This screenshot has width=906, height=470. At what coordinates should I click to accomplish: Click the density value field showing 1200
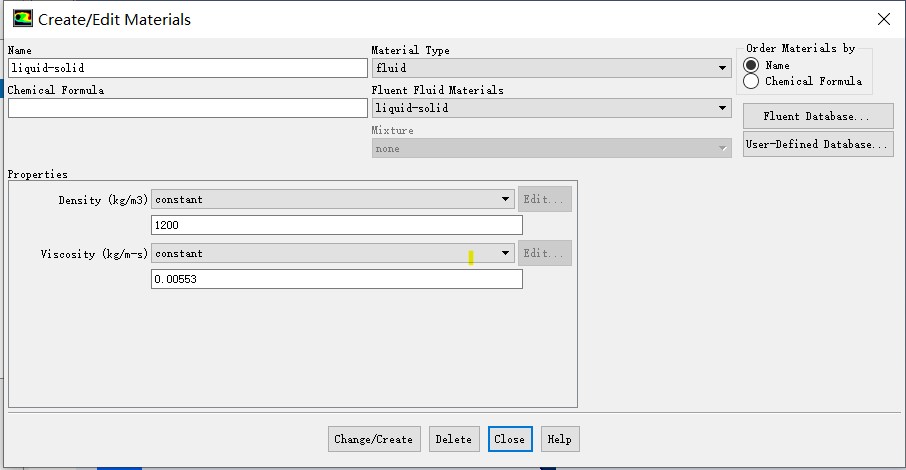click(x=336, y=225)
